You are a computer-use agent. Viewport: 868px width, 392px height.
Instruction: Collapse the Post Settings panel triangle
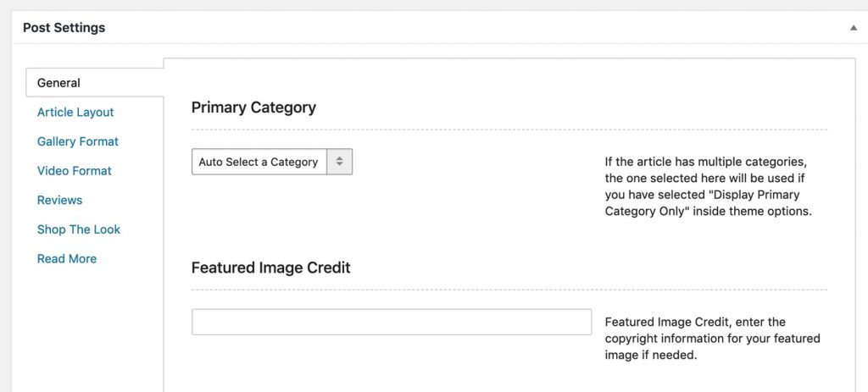(853, 28)
